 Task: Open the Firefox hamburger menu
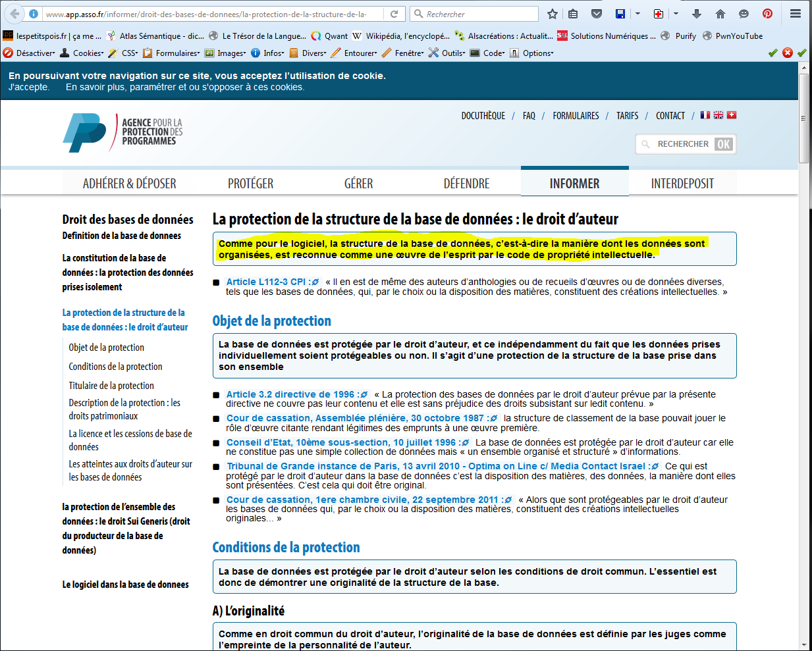coord(796,14)
